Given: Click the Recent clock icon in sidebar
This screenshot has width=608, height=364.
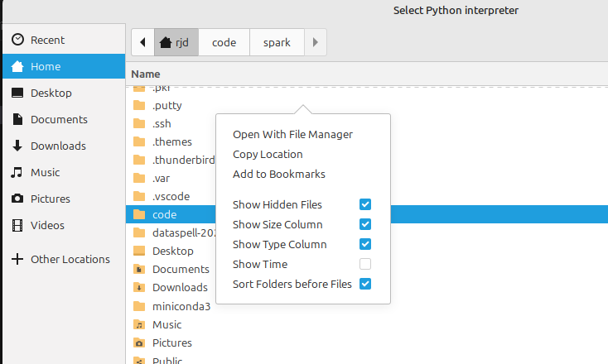Looking at the screenshot, I should [x=17, y=40].
